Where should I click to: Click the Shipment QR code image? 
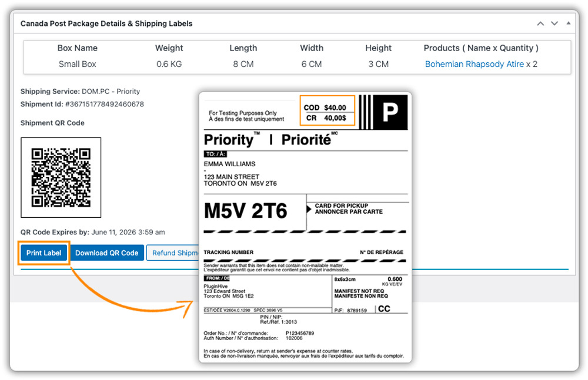(61, 177)
